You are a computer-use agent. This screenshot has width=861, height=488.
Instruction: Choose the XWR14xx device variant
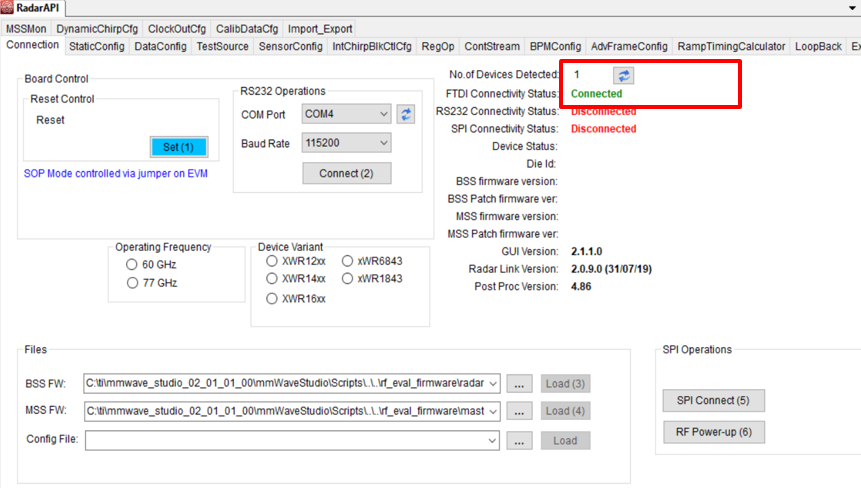[x=272, y=278]
